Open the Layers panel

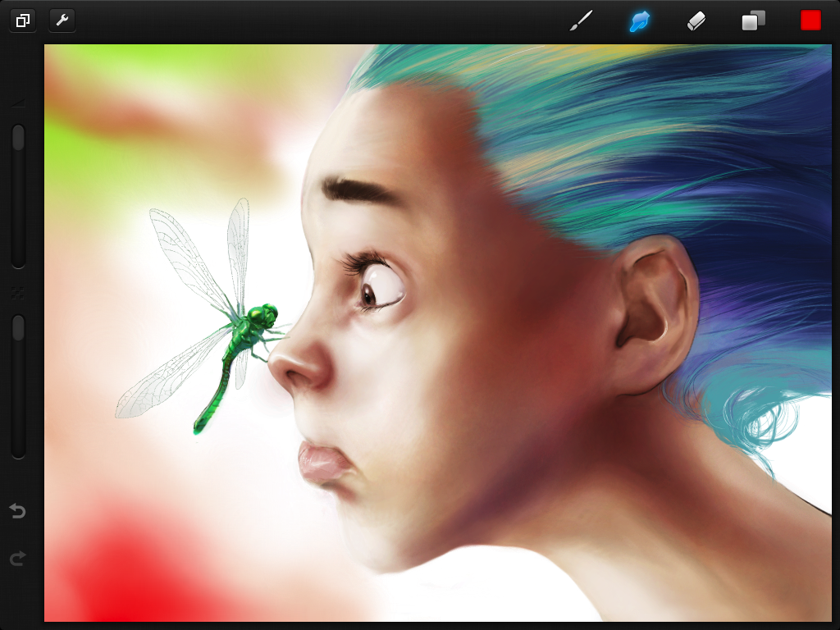(x=752, y=20)
